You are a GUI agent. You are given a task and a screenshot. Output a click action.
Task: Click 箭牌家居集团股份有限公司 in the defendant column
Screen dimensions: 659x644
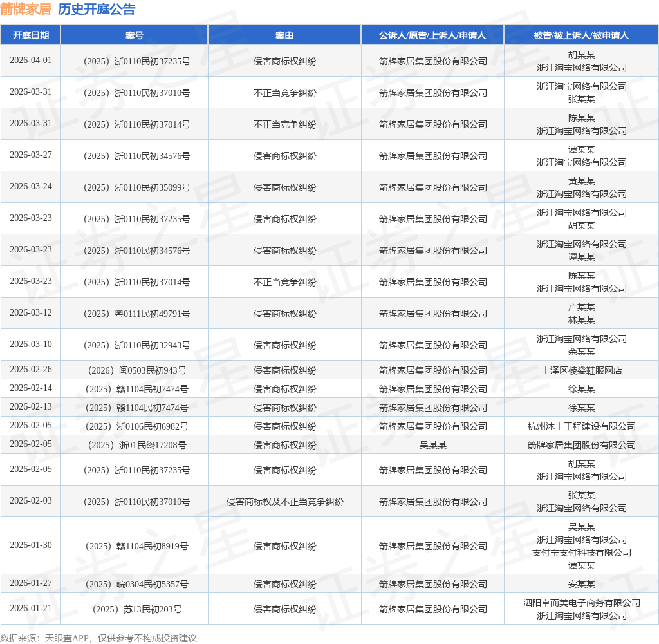[x=581, y=445]
